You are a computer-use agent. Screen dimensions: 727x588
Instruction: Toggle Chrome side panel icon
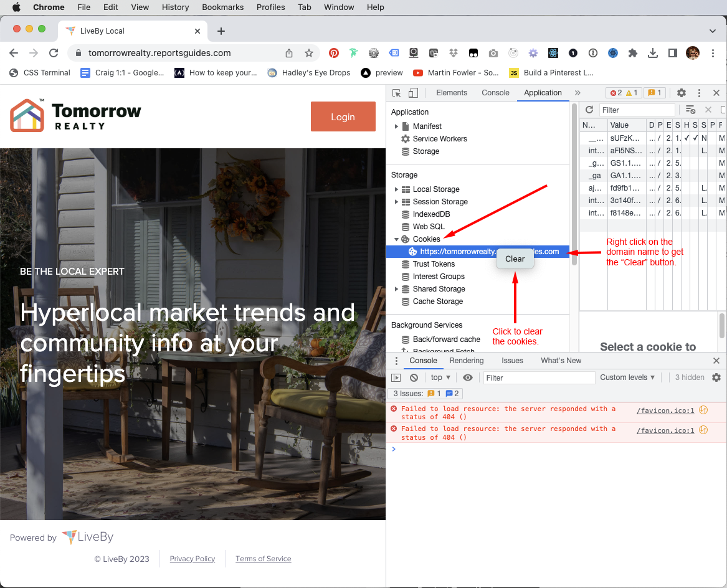pos(672,53)
